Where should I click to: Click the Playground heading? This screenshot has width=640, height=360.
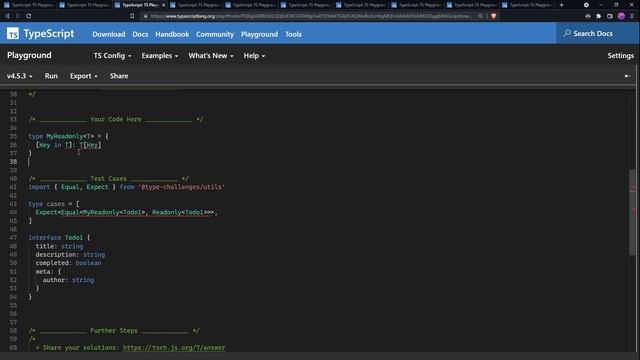click(29, 55)
